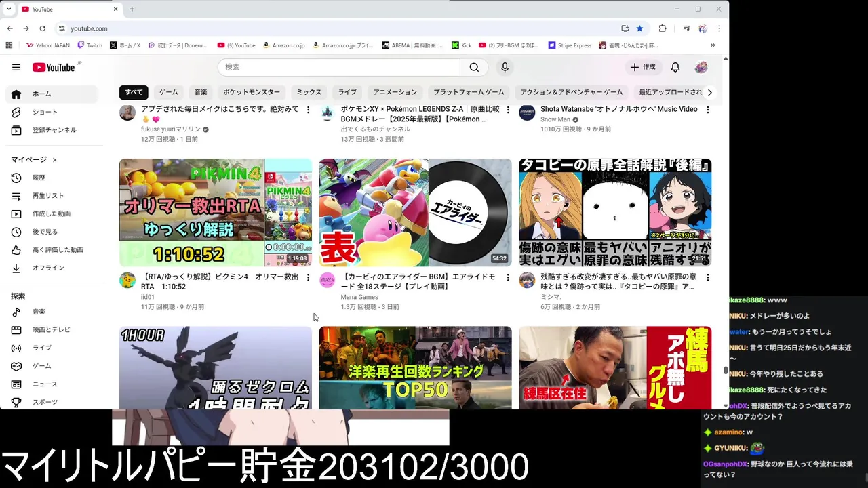Open the Snow Man channel link
The image size is (868, 488).
click(x=555, y=120)
